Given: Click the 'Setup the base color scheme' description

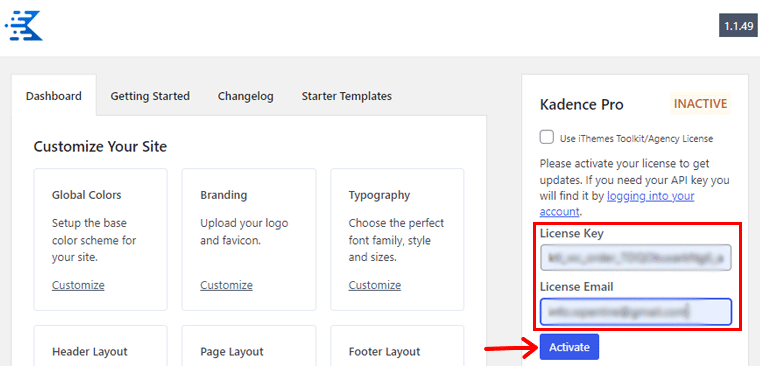Looking at the screenshot, I should (94, 240).
